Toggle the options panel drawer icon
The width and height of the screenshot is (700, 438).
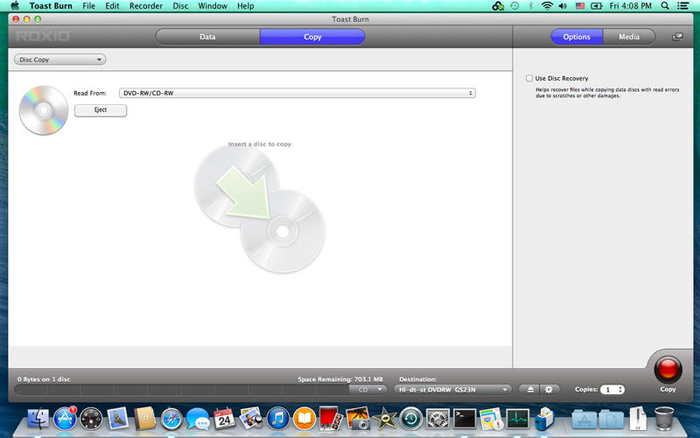[677, 37]
